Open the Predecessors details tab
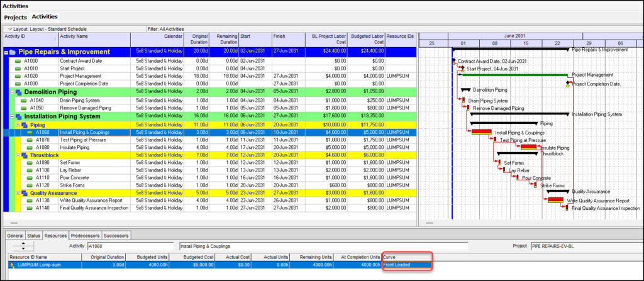Viewport: 644px width, 281px height. (85, 236)
